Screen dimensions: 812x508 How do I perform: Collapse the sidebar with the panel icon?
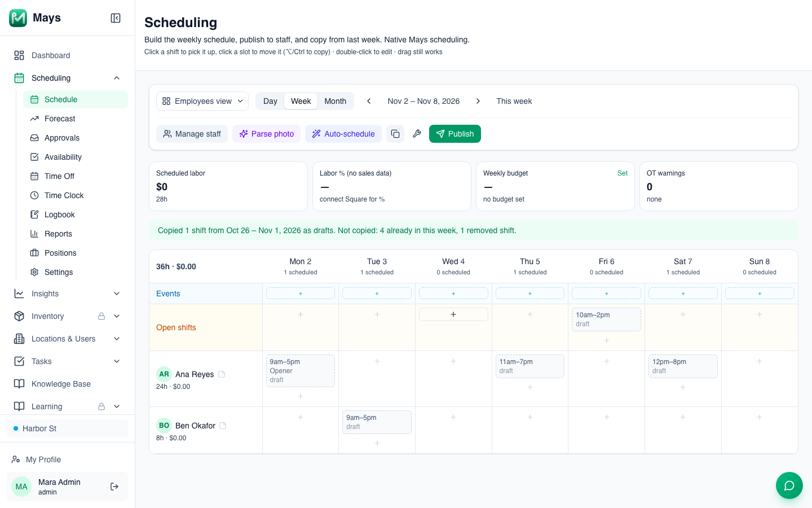pyautogui.click(x=116, y=18)
